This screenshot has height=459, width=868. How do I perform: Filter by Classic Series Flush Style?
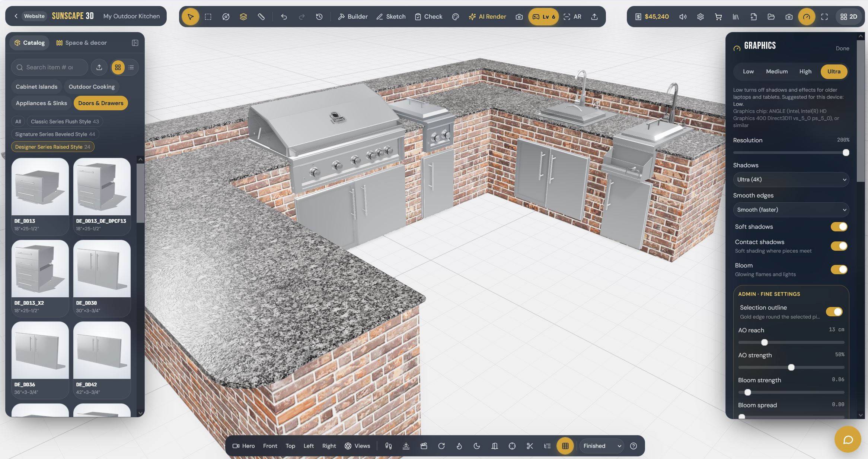[65, 121]
